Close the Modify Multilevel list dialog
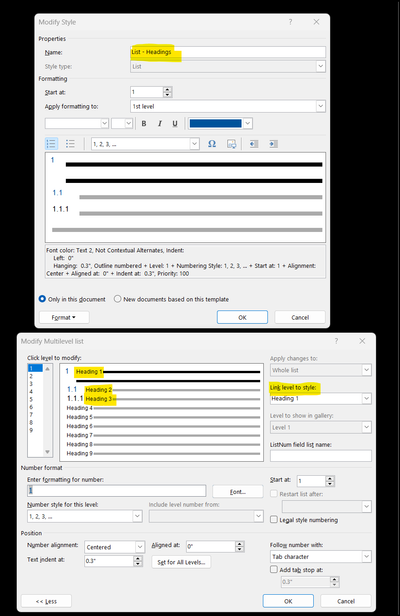The height and width of the screenshot is (616, 400). (362, 341)
